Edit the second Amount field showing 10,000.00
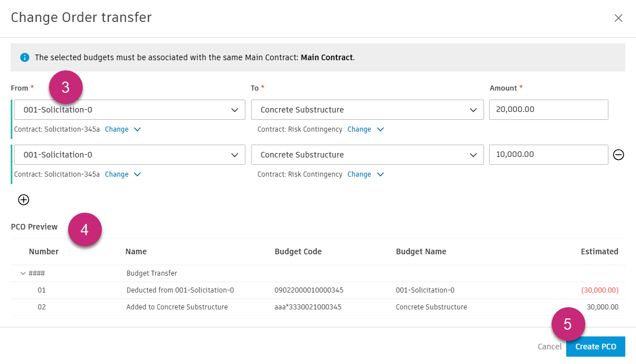The height and width of the screenshot is (364, 636). [x=548, y=154]
